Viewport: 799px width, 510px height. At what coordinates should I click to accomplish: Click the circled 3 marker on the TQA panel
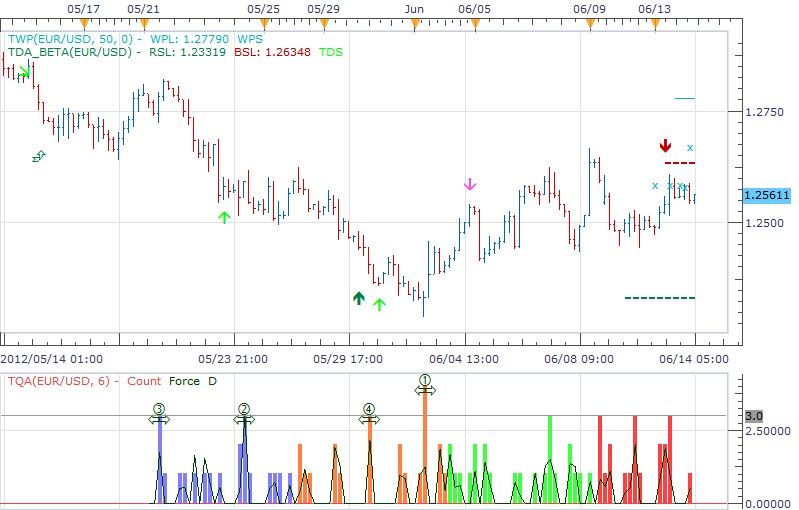pyautogui.click(x=159, y=409)
